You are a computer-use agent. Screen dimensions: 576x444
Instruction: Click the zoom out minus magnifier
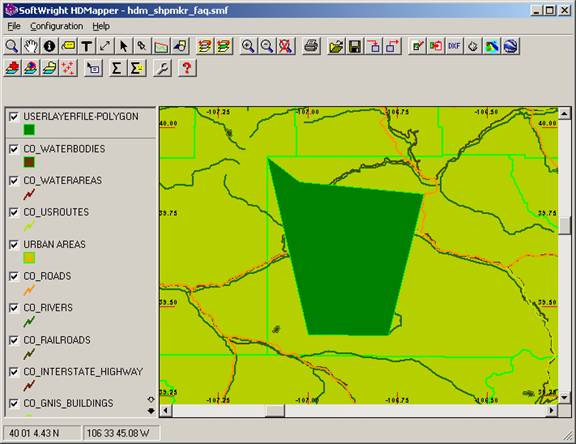click(x=267, y=46)
